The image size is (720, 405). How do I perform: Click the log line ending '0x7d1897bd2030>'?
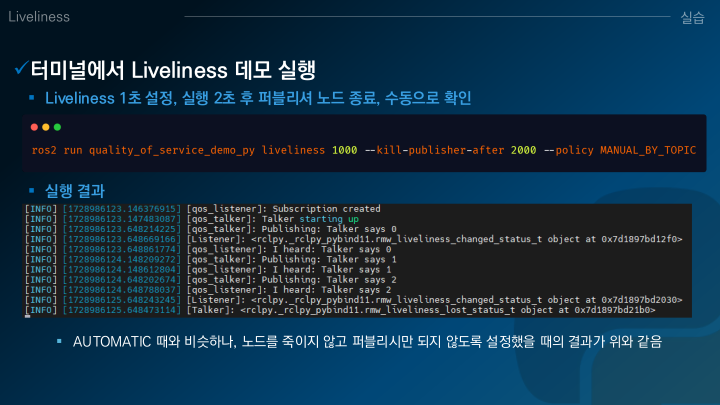(x=354, y=300)
